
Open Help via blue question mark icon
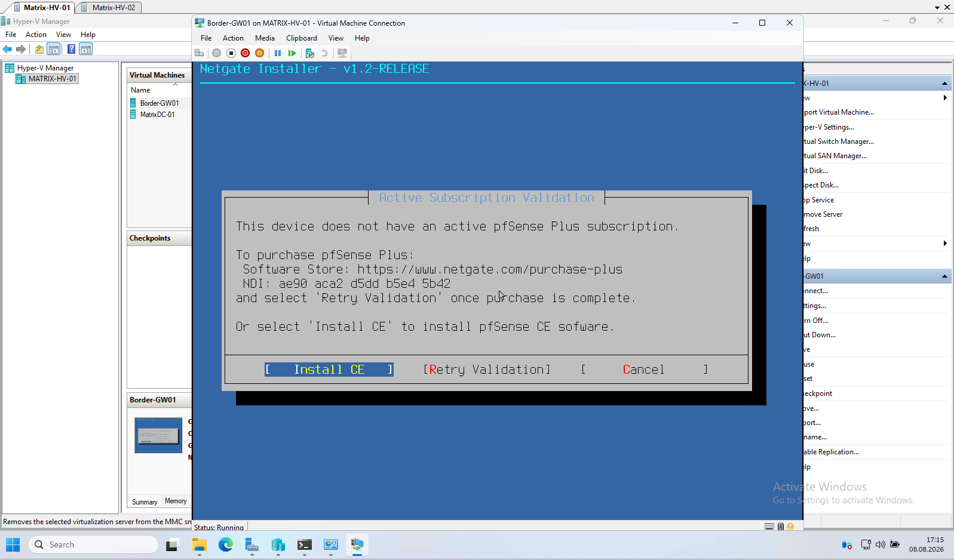[71, 49]
